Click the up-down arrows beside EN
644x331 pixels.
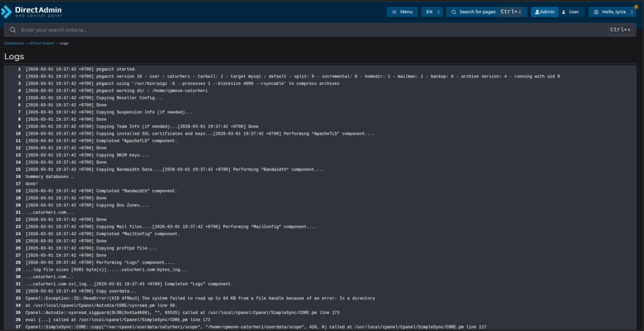438,12
